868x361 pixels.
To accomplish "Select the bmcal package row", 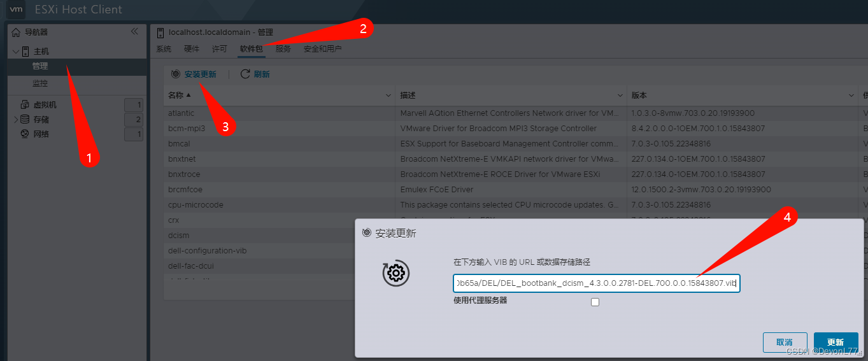I will 515,144.
